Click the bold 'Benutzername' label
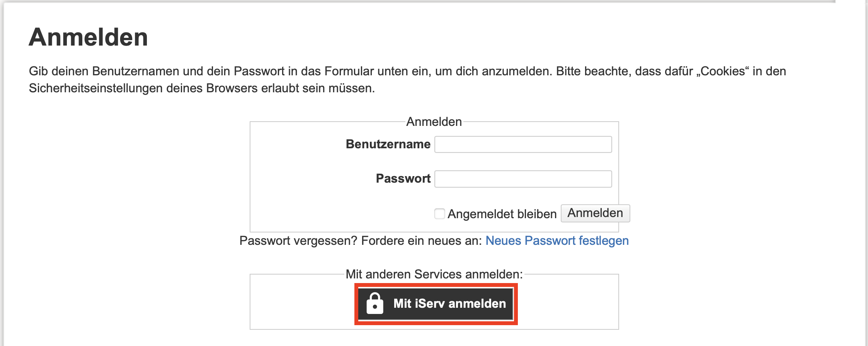The image size is (868, 346). [388, 144]
